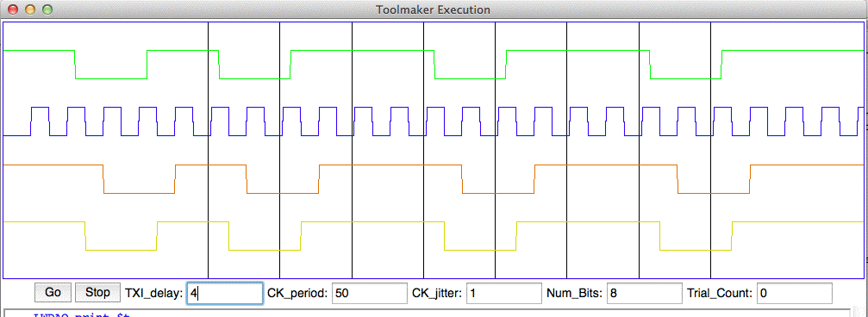Click the Trial_Count label
This screenshot has height=317, width=868.
[x=720, y=293]
